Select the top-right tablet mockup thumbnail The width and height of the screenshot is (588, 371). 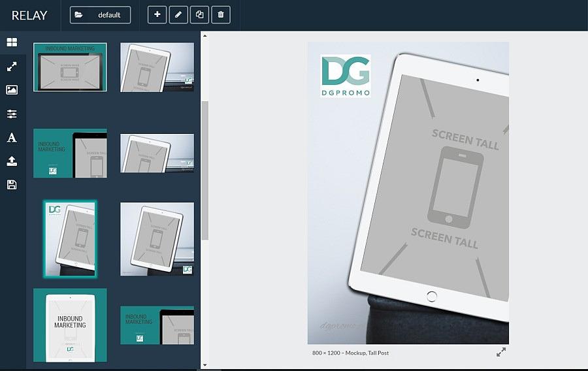coord(157,67)
